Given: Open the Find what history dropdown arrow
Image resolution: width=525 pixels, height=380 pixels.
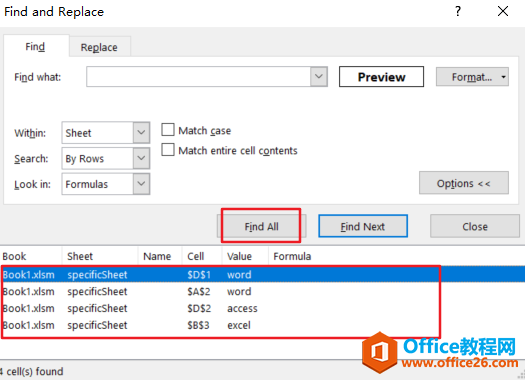Looking at the screenshot, I should [319, 77].
